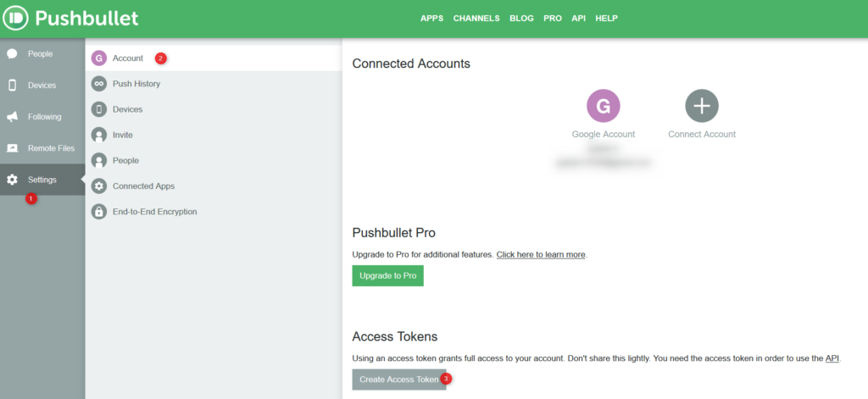The image size is (868, 399).
Task: Click the Remote Files laptop icon
Action: click(12, 148)
